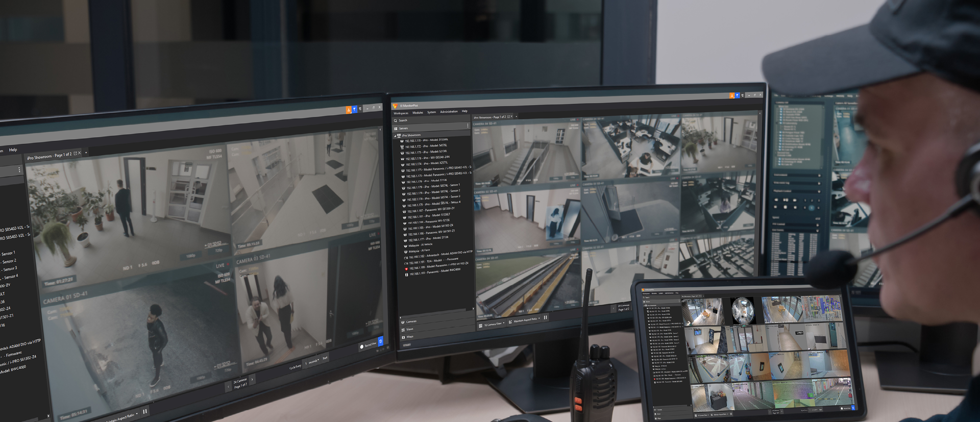
Task: Go to previous camera page on center monitor
Action: 613,308
